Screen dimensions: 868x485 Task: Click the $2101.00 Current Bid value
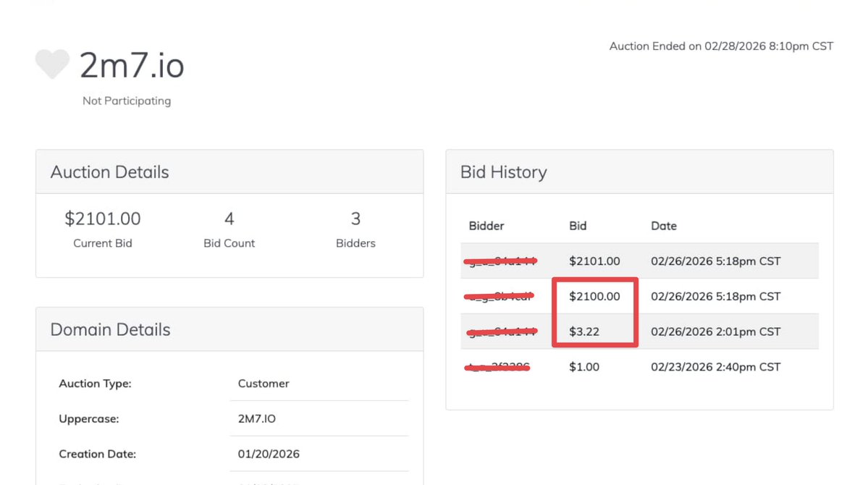pyautogui.click(x=102, y=219)
